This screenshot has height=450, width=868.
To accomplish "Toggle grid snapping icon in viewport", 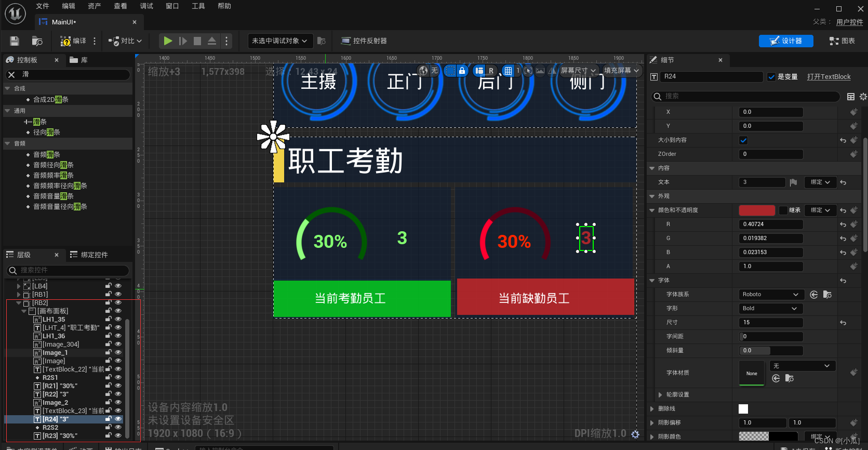I will 509,71.
